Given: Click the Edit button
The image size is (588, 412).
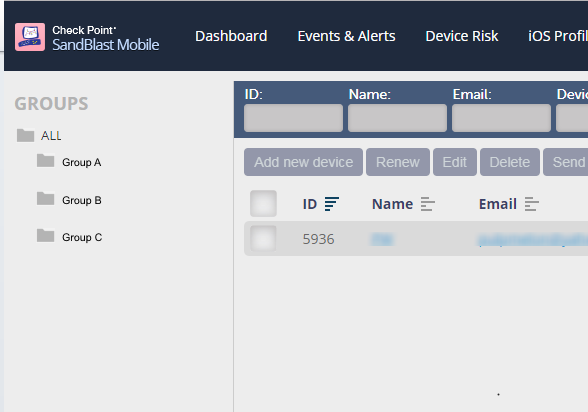Looking at the screenshot, I should coord(455,162).
